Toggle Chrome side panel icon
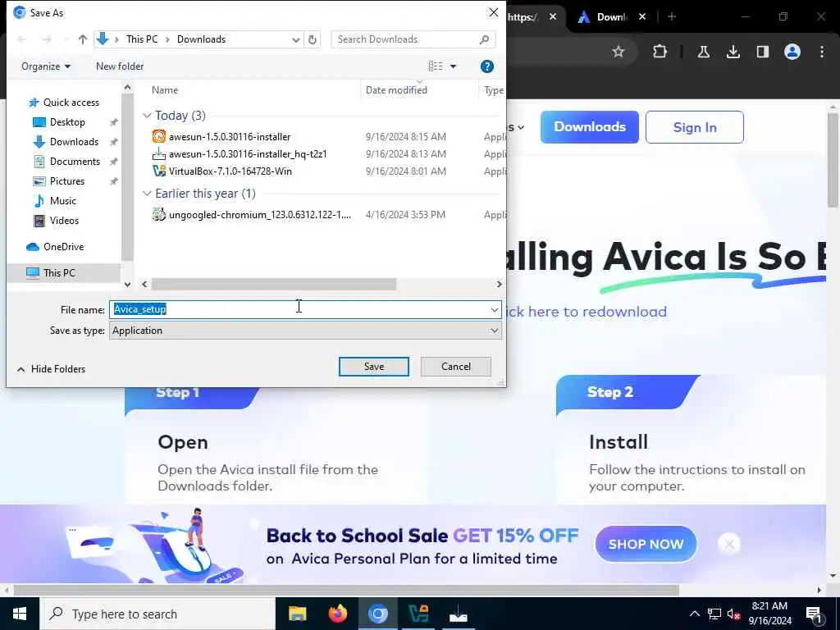The image size is (840, 630). pos(762,52)
